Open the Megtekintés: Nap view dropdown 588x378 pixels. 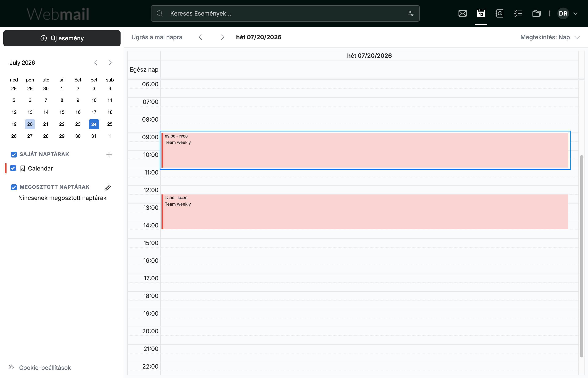click(550, 37)
